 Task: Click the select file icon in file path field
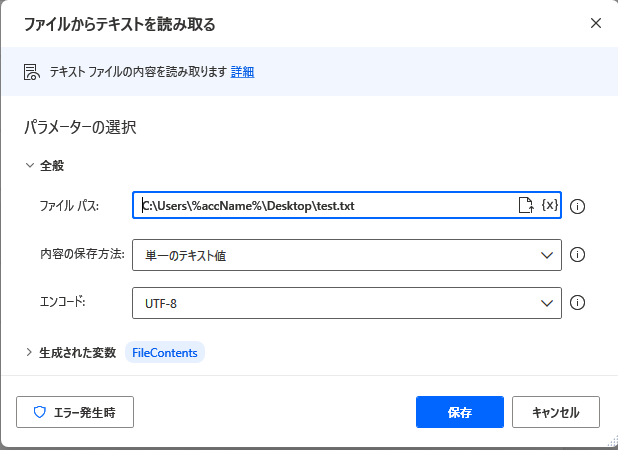526,205
